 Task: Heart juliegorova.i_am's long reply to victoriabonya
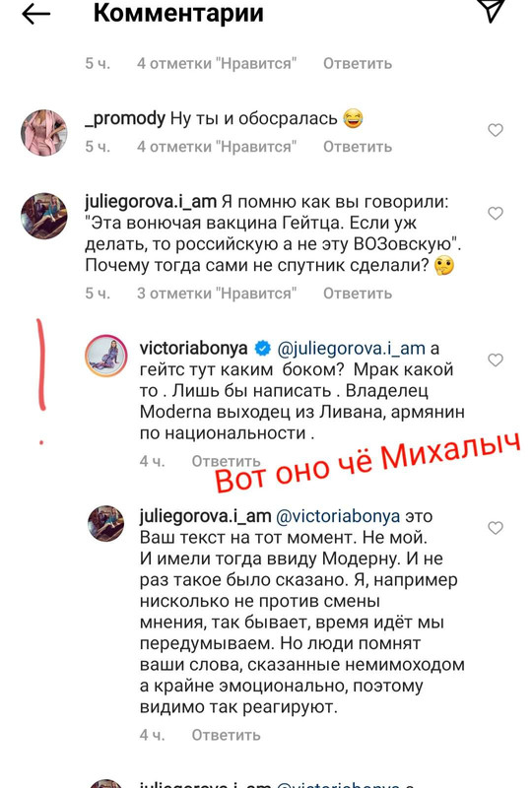tap(496, 528)
